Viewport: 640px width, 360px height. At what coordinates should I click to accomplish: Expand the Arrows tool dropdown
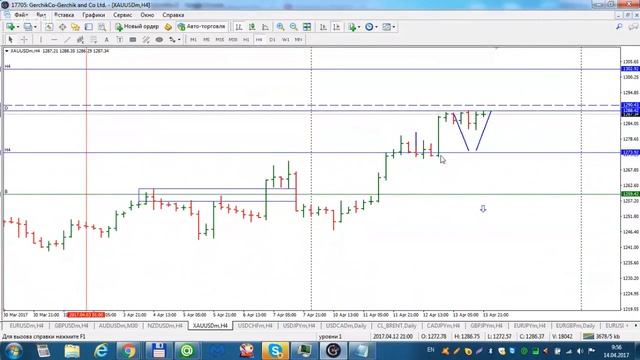(179, 40)
